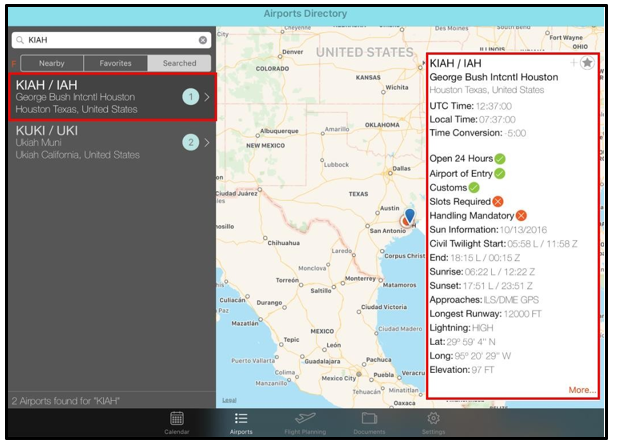Switch to the Favorites tab
The image size is (618, 448).
[x=115, y=63]
